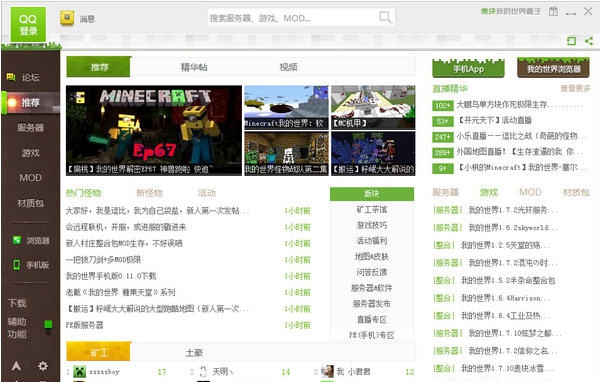Click the up-arrow icon at sidebar bottom
Screen dimensions: 600x382
point(16,366)
